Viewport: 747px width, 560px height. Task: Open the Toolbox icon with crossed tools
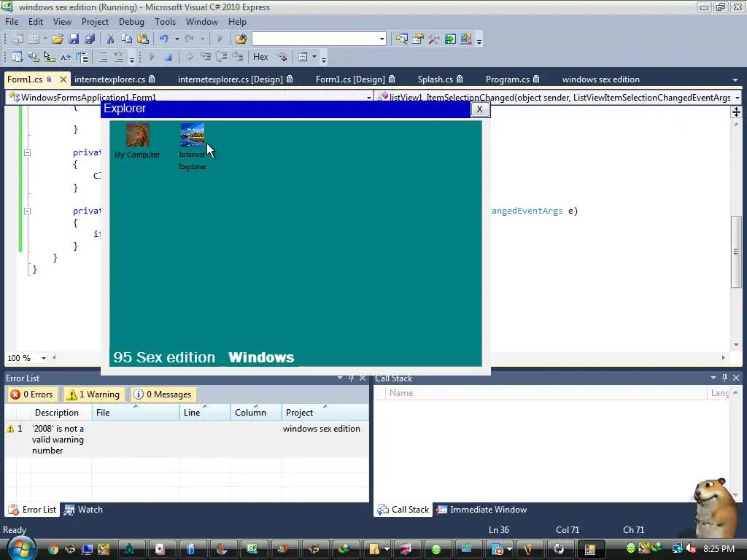(433, 39)
